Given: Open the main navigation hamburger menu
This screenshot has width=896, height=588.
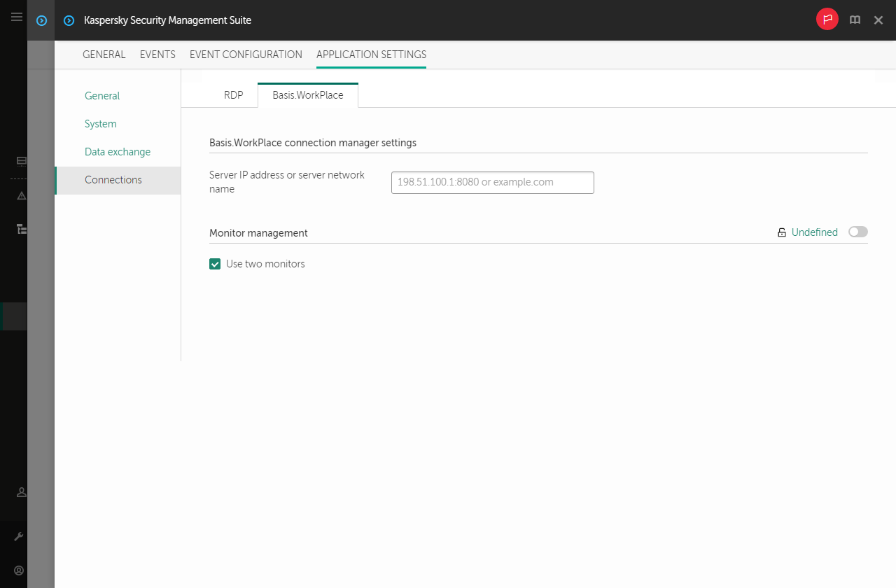Looking at the screenshot, I should (x=17, y=17).
